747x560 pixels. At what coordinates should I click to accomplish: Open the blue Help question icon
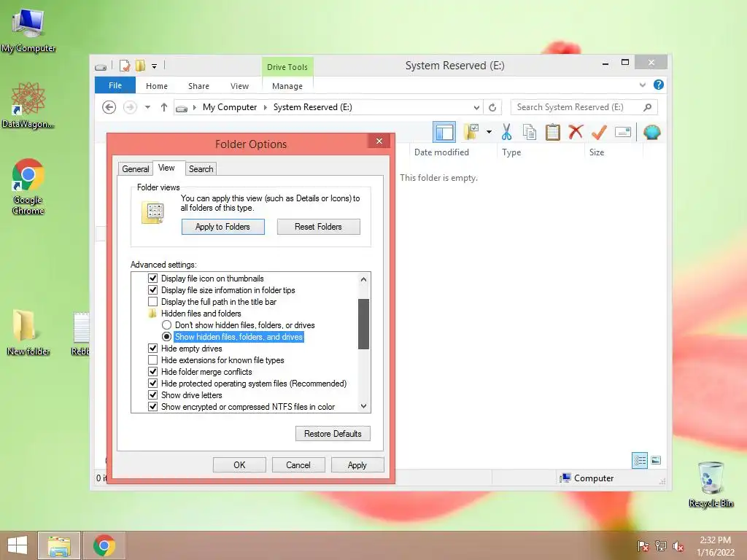(x=659, y=85)
